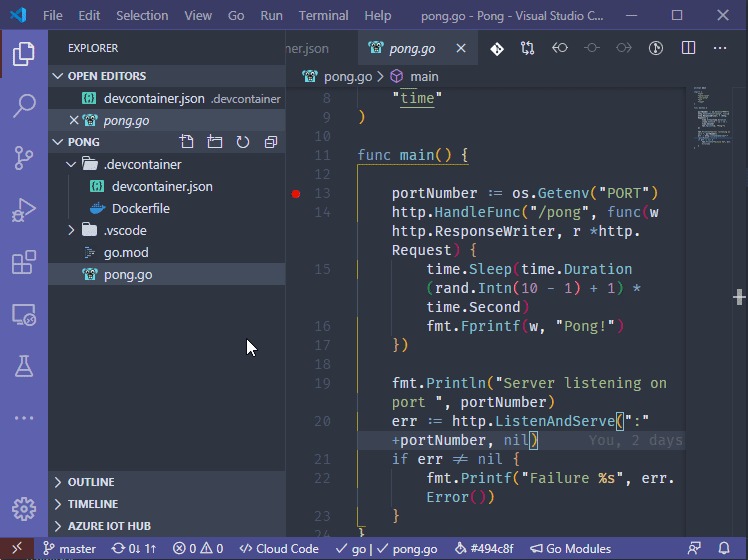The image size is (748, 560).
Task: Open the Manage gear menu
Action: click(x=23, y=509)
